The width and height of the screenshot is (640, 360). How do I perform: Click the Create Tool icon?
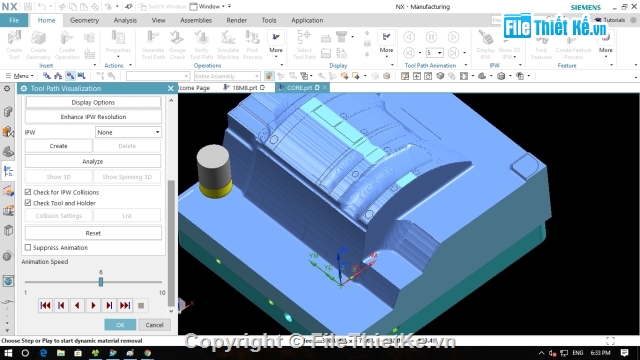(14, 44)
